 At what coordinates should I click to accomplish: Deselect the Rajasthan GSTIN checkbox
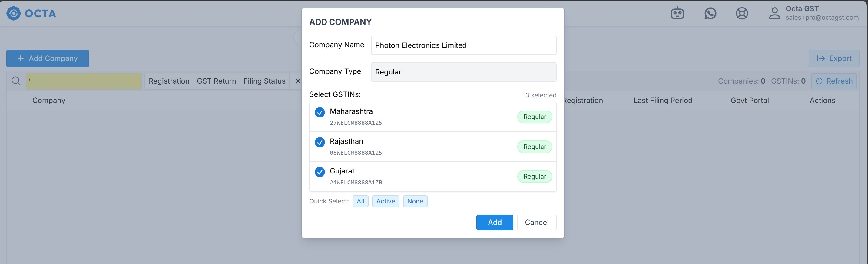coord(320,142)
